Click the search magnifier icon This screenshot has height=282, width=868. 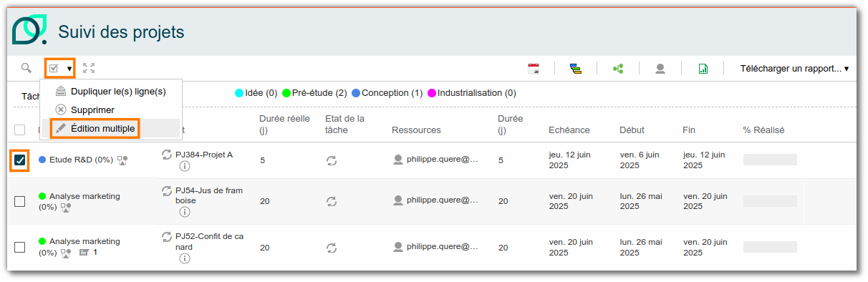click(26, 68)
